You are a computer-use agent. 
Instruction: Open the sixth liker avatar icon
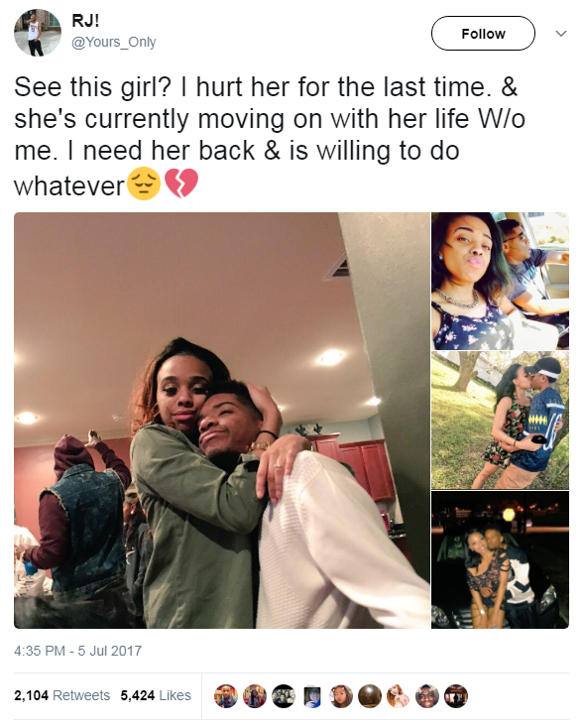[x=370, y=696]
